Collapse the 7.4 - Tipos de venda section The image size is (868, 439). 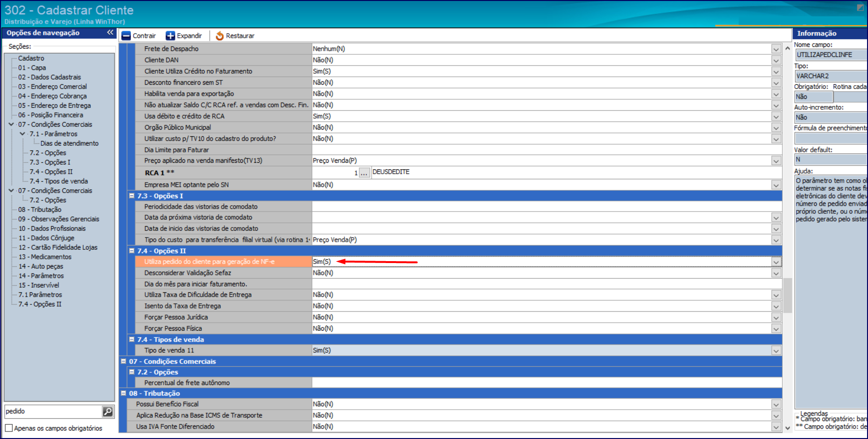(132, 339)
